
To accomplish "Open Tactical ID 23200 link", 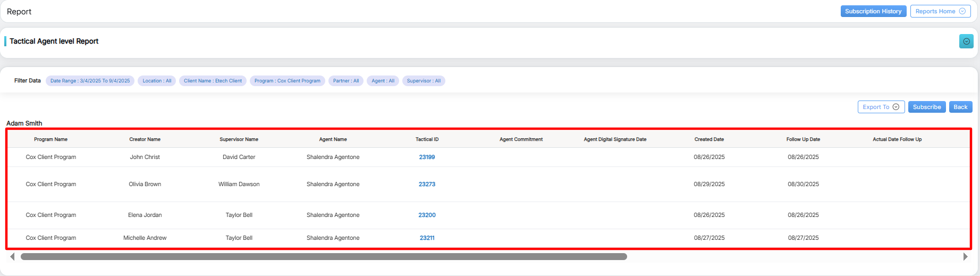I will 427,215.
